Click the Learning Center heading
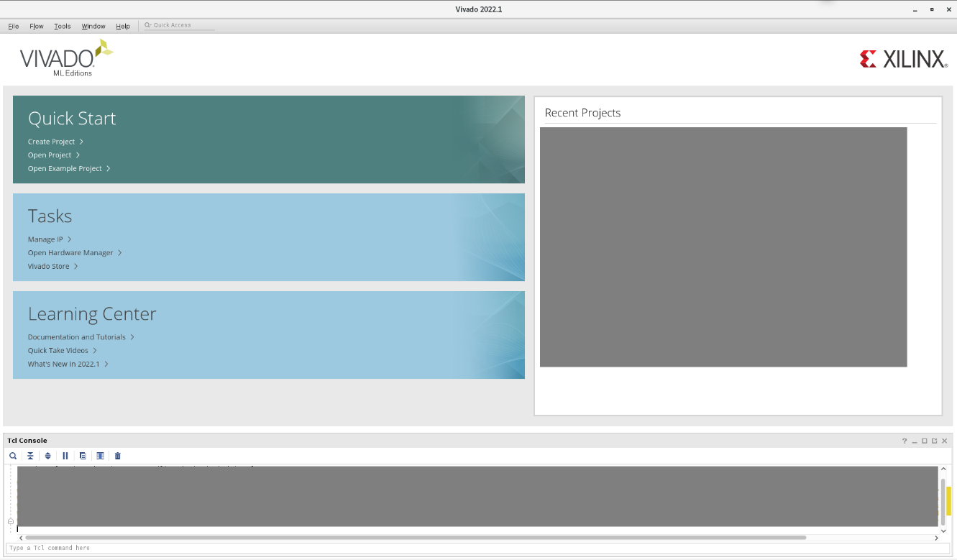957x560 pixels. click(92, 314)
